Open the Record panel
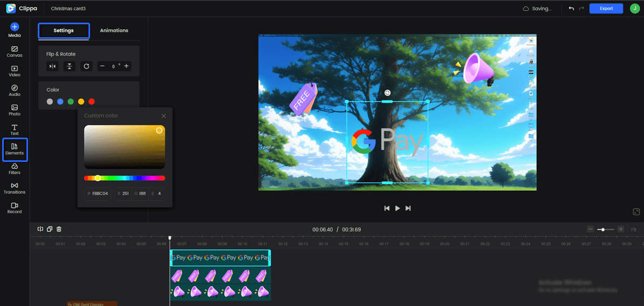This screenshot has width=644, height=306. pos(15,208)
